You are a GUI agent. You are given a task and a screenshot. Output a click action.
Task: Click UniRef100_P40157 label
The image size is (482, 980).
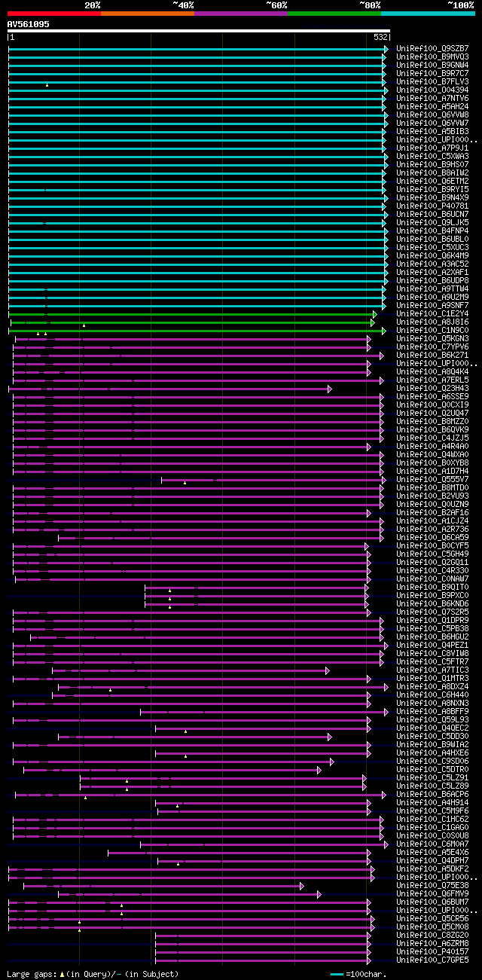coord(432,951)
